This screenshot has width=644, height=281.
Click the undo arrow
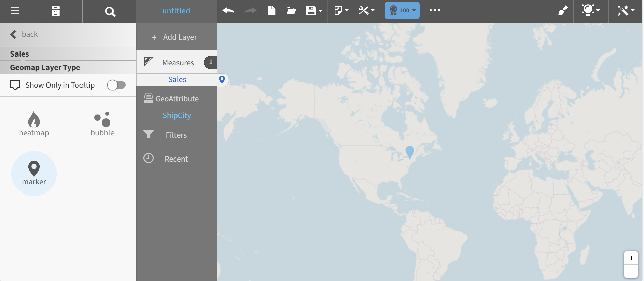228,11
